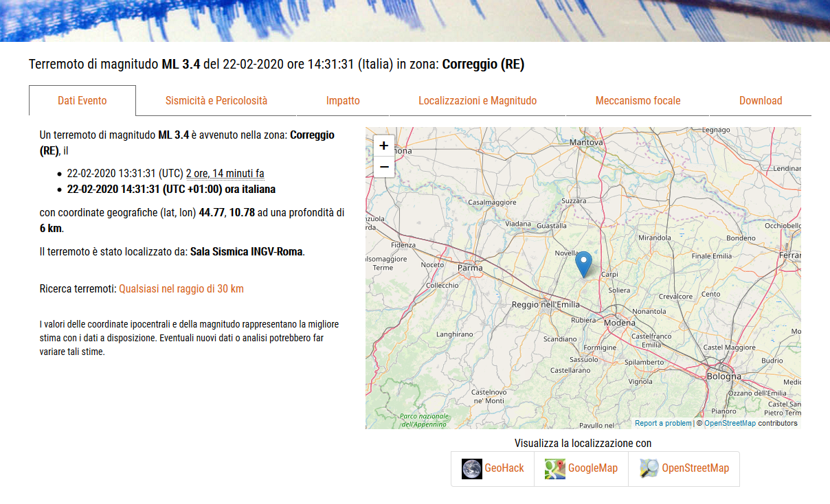Viewport: 830px width, 504px height.
Task: Open the Meccanismo focale tab
Action: click(x=638, y=100)
